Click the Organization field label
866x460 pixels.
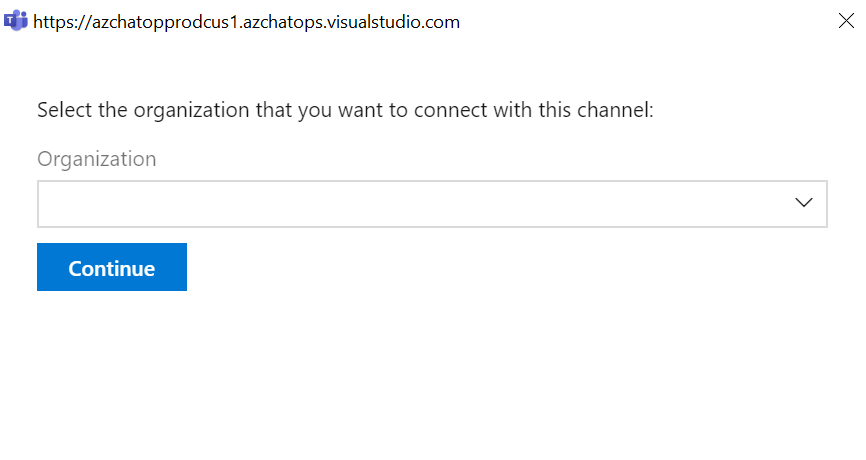[x=97, y=159]
